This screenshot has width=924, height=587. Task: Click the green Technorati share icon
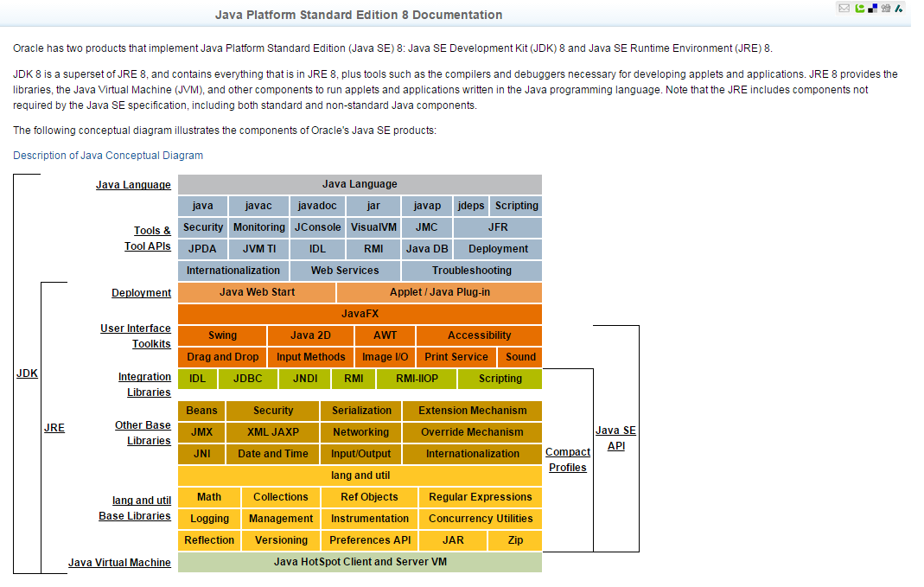860,9
